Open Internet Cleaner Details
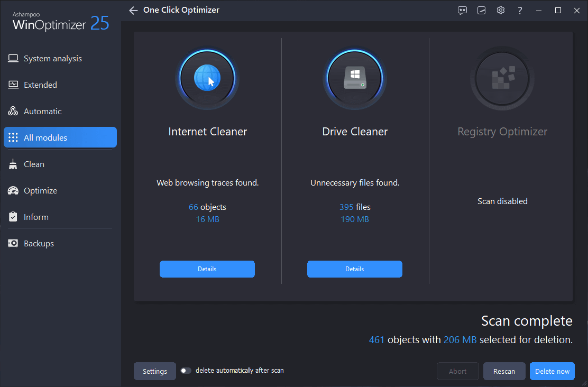588x387 pixels. coord(207,269)
